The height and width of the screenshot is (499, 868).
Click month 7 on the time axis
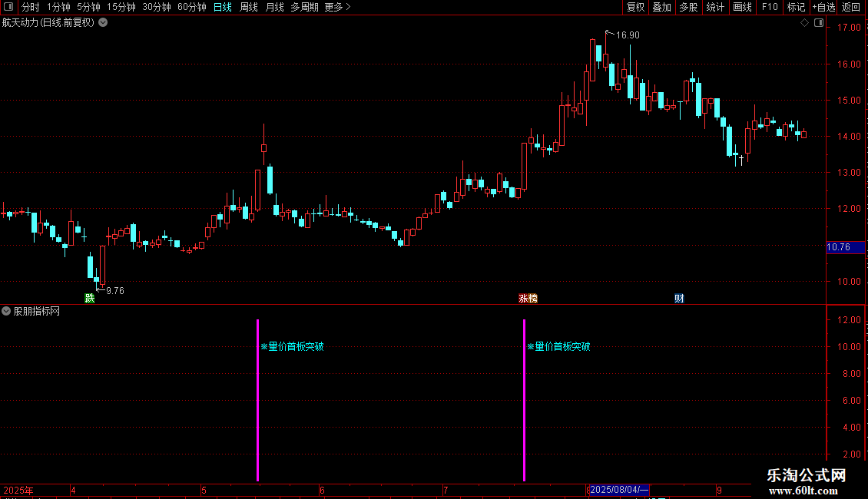(x=445, y=491)
